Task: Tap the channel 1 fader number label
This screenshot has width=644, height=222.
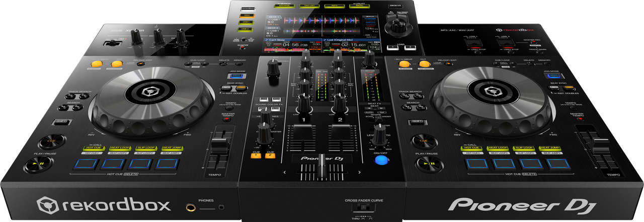Action: point(303,119)
